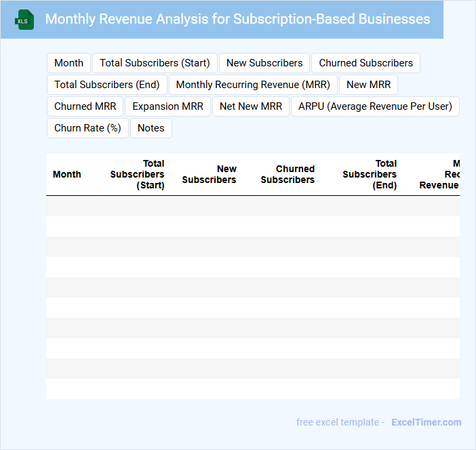Select the Churned Subscribers table column header
Viewport: 476px width, 450px height.
click(x=287, y=174)
